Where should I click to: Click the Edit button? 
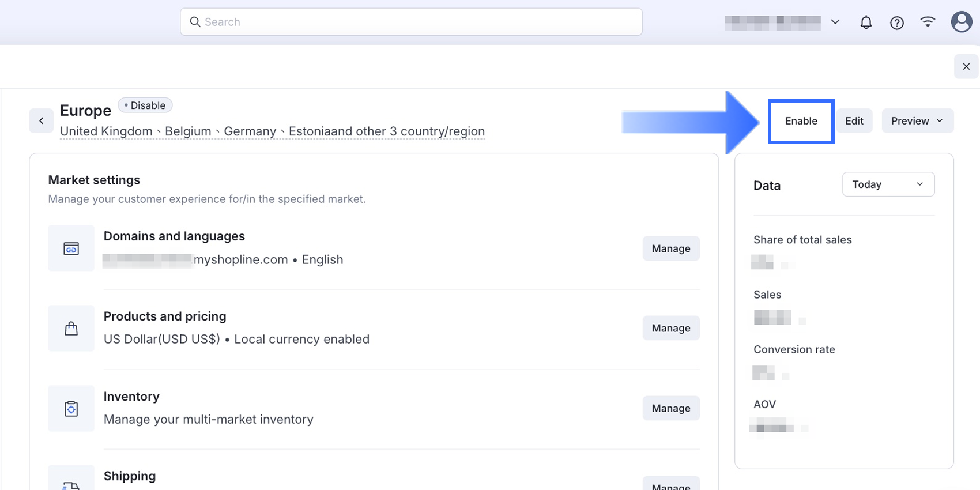click(854, 121)
